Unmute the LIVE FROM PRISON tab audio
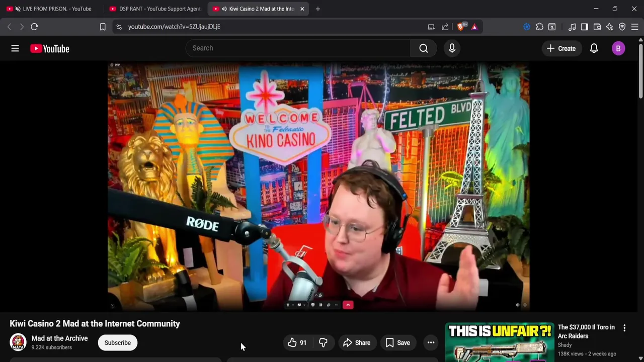Screen dimensions: 644x362 tap(18, 9)
